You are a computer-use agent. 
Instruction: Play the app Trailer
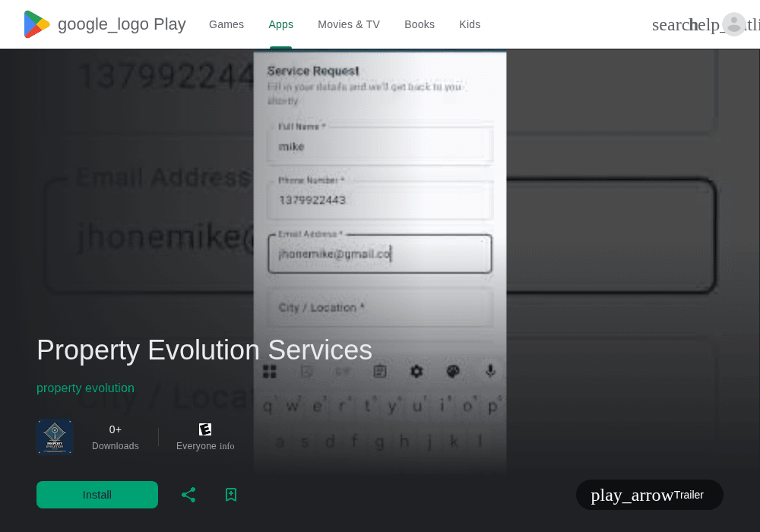click(650, 495)
